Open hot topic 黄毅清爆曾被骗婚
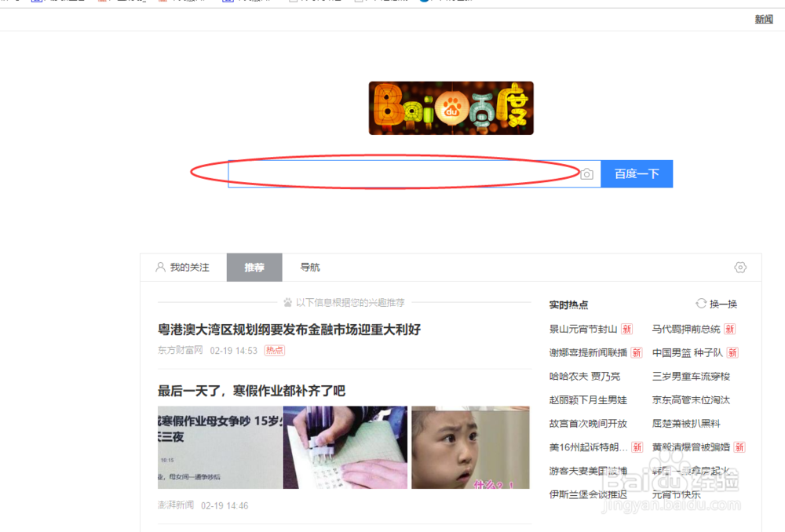 (691, 447)
